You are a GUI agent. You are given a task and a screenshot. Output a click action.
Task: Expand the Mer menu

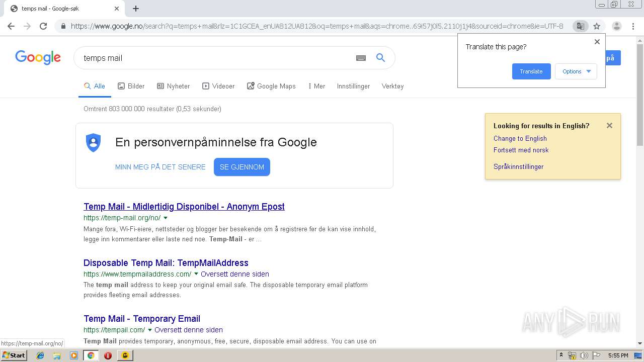coord(316,86)
